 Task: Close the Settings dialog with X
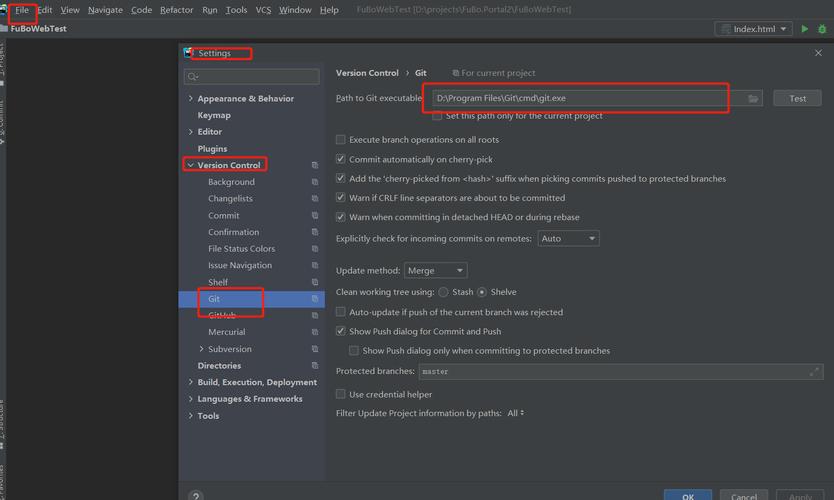point(818,53)
